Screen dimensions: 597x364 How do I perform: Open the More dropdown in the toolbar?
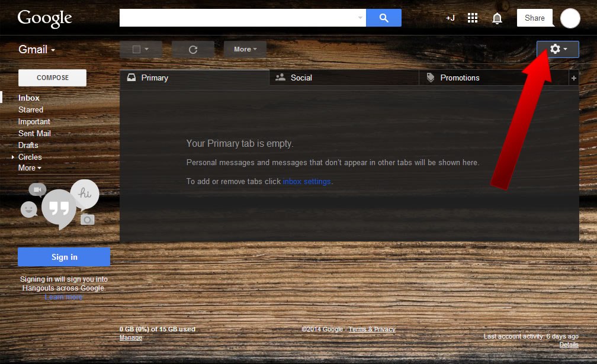[x=245, y=49]
